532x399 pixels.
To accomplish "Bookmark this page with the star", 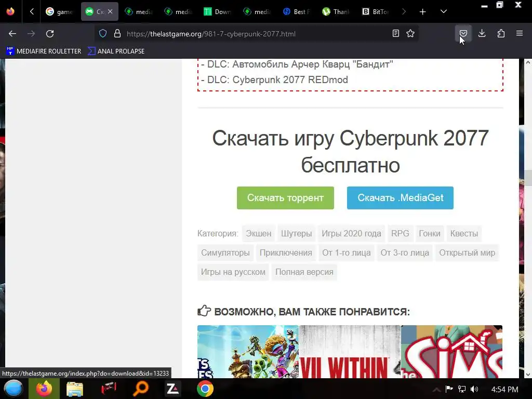I will point(410,33).
